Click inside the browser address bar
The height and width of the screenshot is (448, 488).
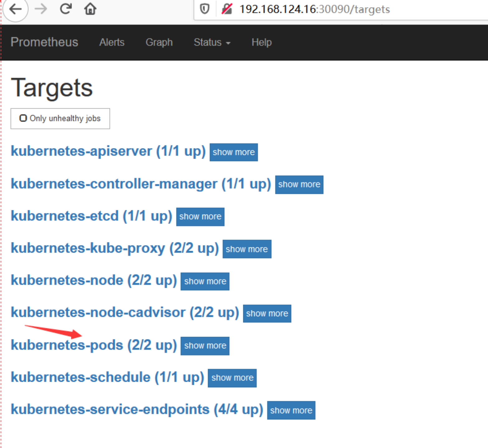[x=343, y=9]
